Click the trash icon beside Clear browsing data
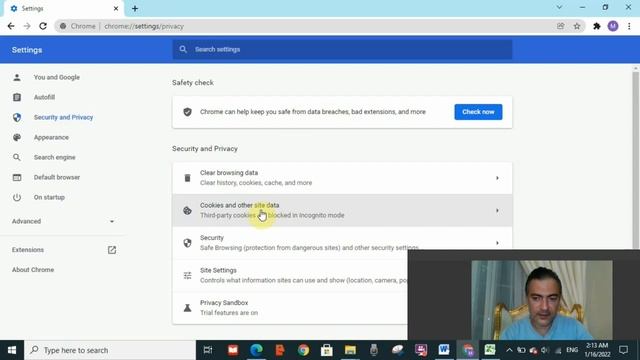The width and height of the screenshot is (640, 360). 187,178
